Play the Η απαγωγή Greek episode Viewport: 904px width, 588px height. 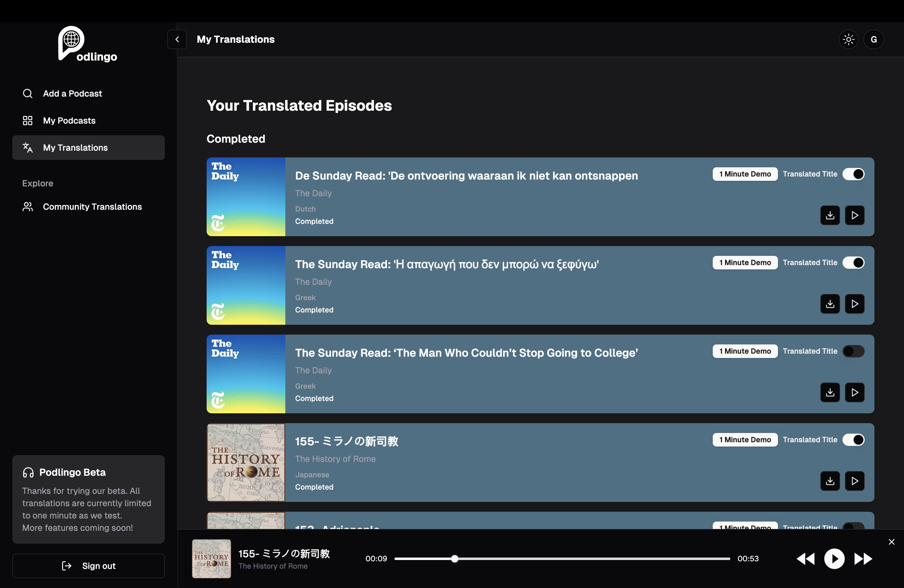click(854, 304)
